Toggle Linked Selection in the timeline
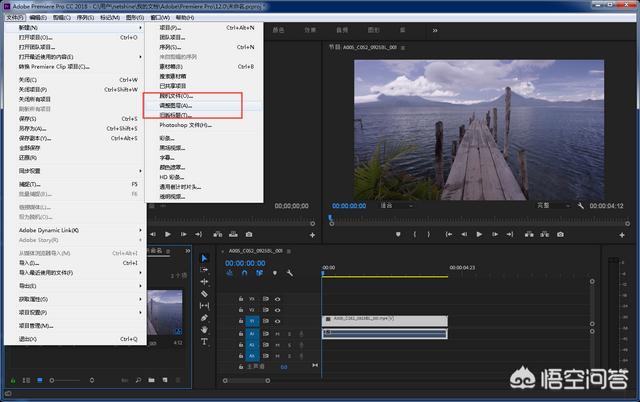The height and width of the screenshot is (402, 640). point(259,273)
